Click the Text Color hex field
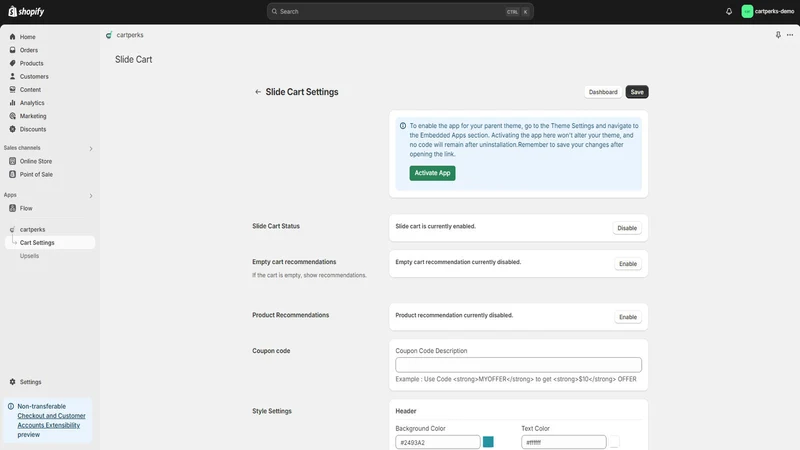This screenshot has width=800, height=450. click(x=564, y=442)
